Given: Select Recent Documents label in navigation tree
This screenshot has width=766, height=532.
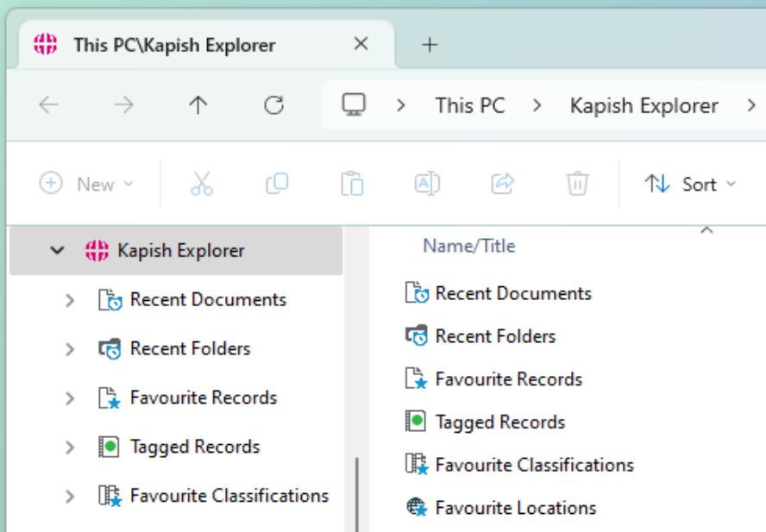Looking at the screenshot, I should pyautogui.click(x=208, y=299).
